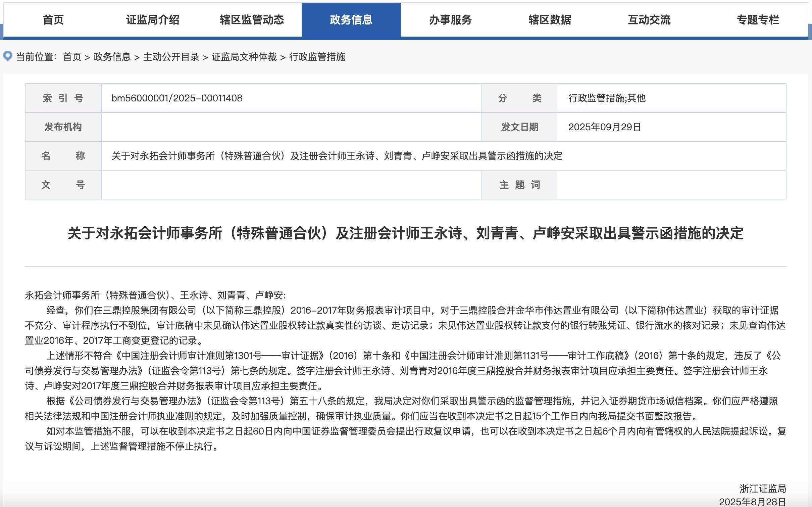Screen dimensions: 812x507
Task: Click 政务信息 breadcrumb link
Action: (112, 57)
